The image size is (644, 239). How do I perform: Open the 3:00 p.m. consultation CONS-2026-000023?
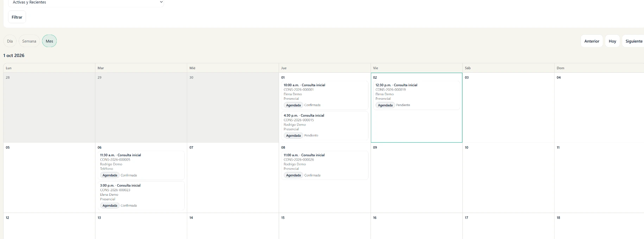pyautogui.click(x=141, y=195)
